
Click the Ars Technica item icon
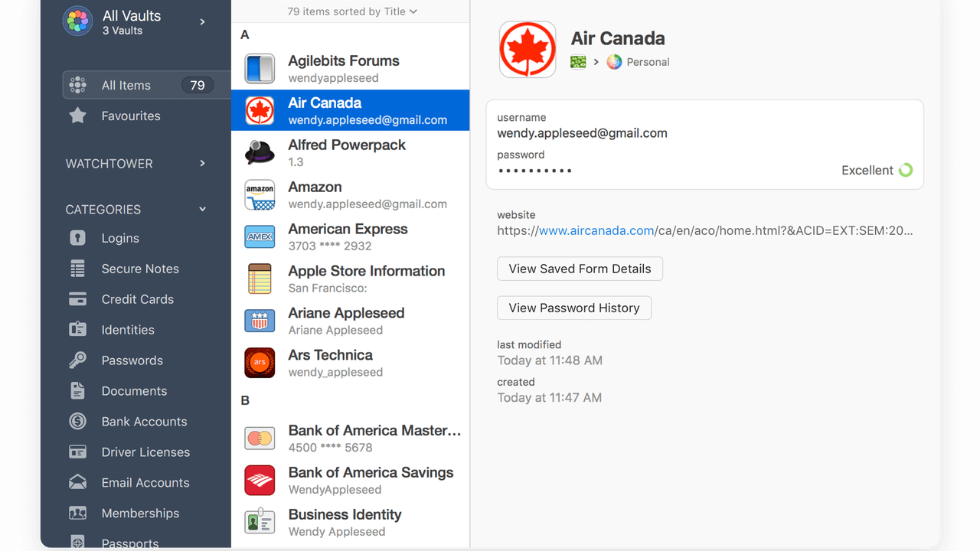260,363
